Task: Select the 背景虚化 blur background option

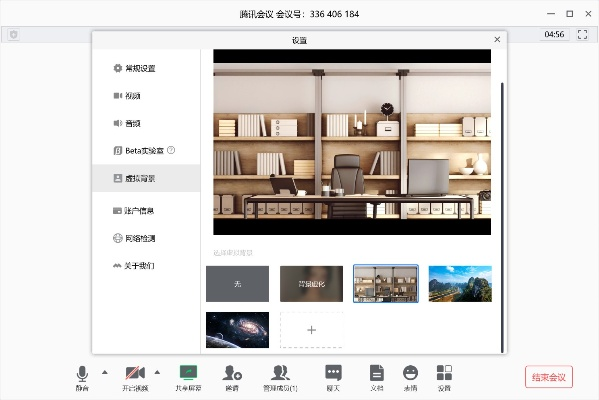Action: coord(311,284)
